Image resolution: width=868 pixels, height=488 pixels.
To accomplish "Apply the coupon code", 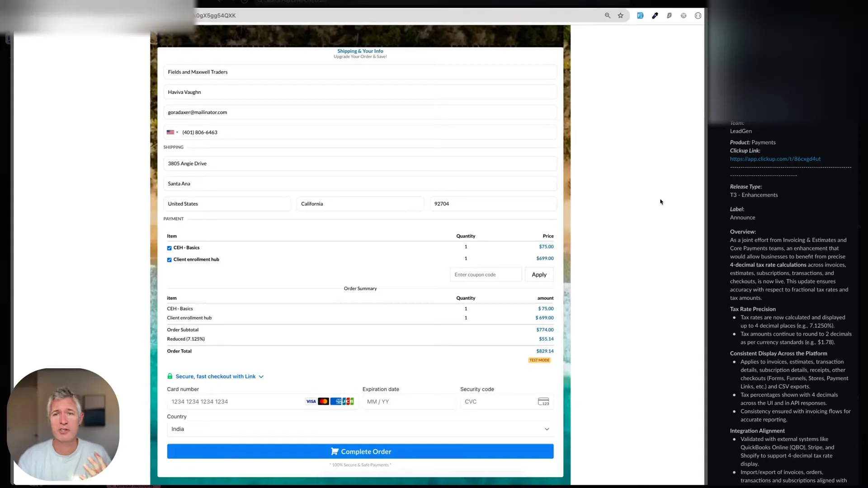I will [539, 274].
